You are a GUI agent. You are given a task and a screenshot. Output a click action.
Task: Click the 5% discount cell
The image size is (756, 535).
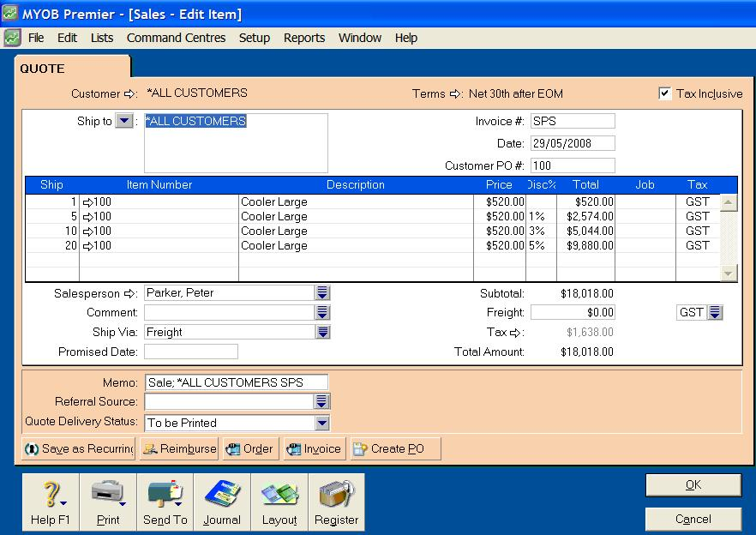[541, 246]
